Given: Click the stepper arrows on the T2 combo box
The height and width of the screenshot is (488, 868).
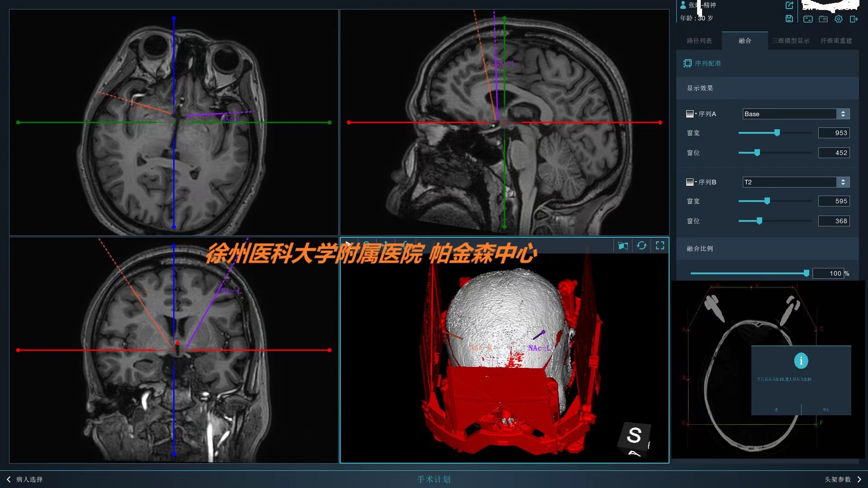Looking at the screenshot, I should pos(843,182).
